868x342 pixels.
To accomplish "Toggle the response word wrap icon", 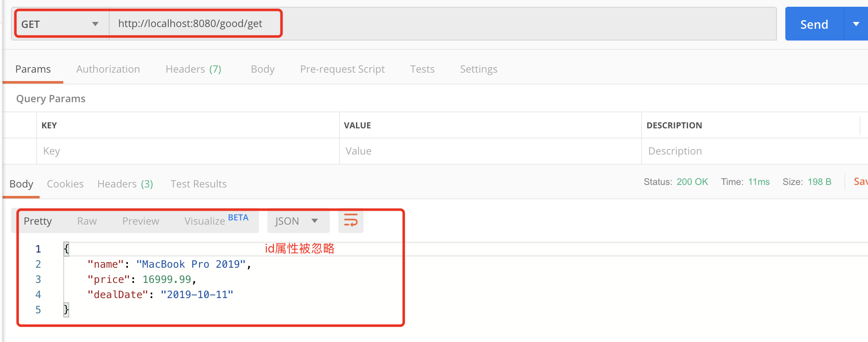I will point(351,221).
